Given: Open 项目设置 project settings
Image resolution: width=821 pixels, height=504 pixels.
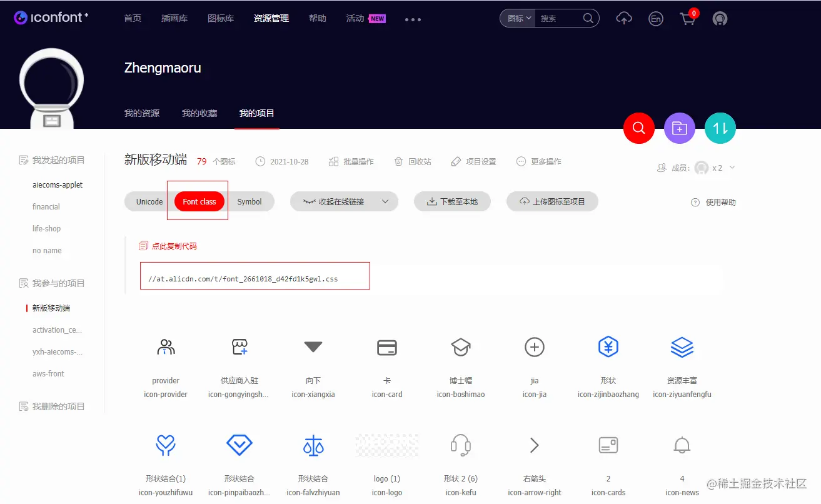Looking at the screenshot, I should 473,161.
